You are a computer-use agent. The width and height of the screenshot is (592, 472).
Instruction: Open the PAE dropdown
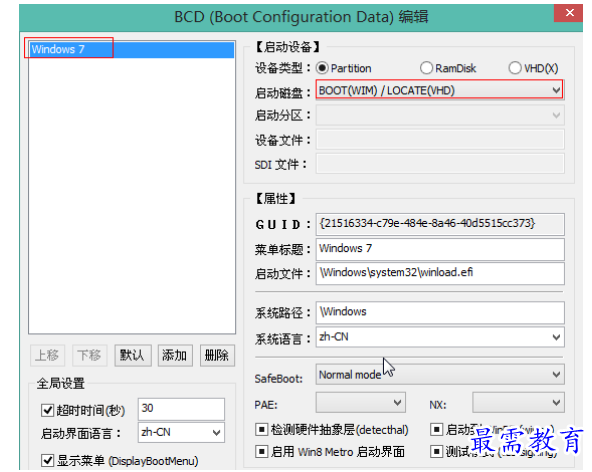click(x=361, y=402)
